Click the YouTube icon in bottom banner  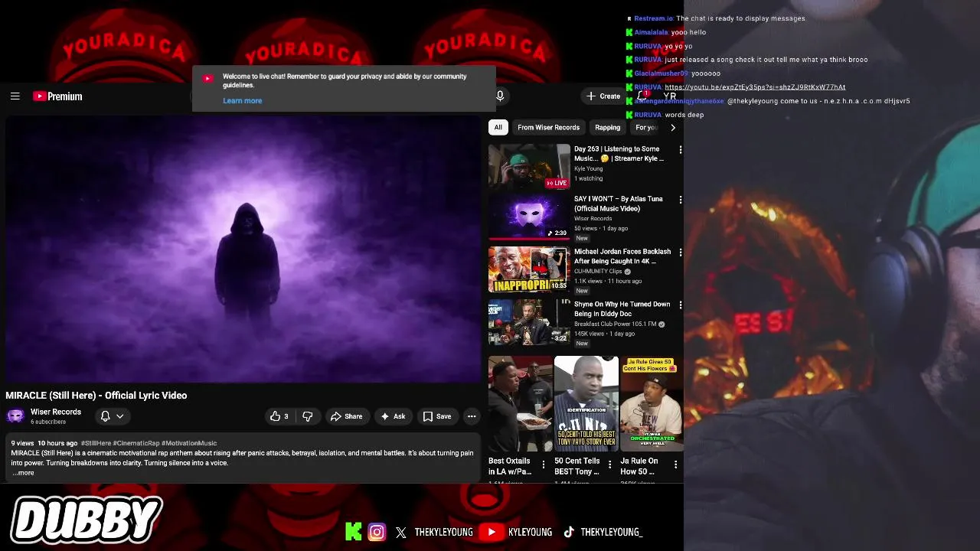click(492, 532)
